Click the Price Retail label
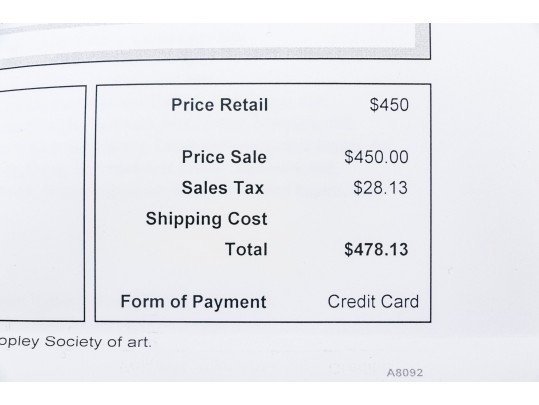The height and width of the screenshot is (405, 539). pyautogui.click(x=219, y=105)
